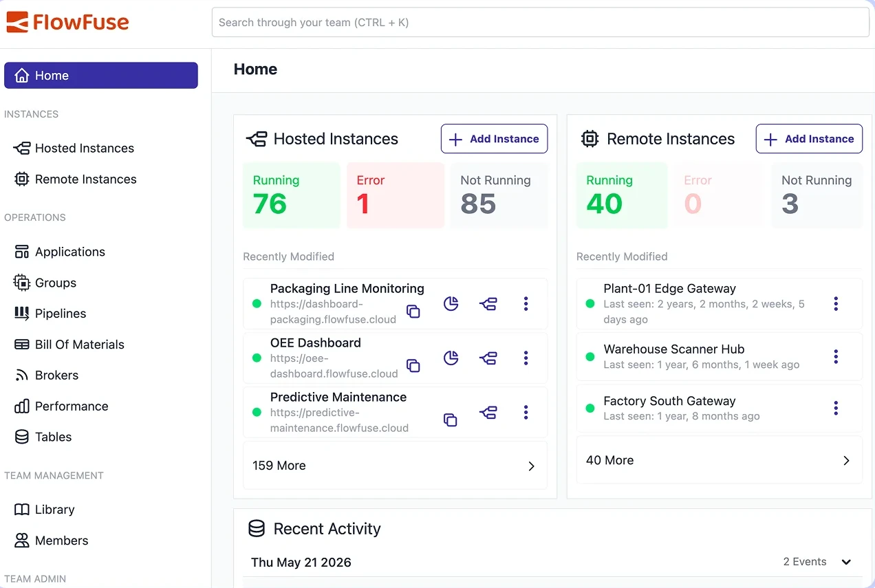Filter remote instances by Running 40
The image size is (875, 588).
coord(622,195)
